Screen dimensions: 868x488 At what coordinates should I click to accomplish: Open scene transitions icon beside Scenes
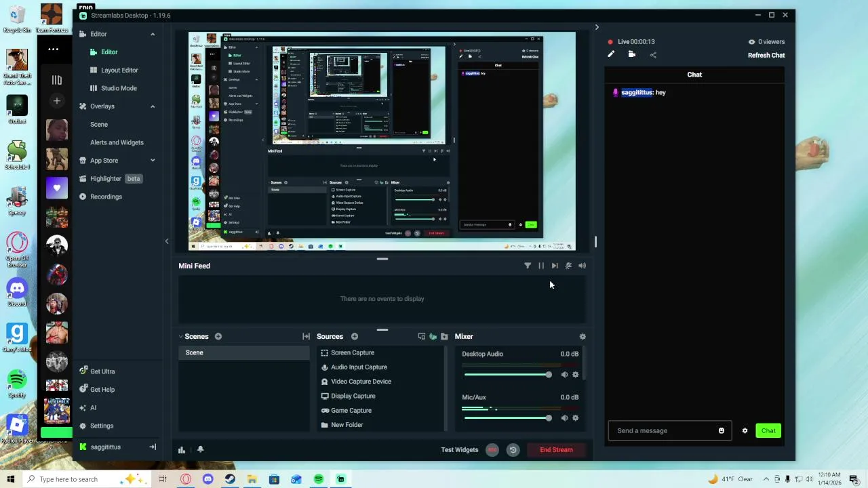[306, 336]
